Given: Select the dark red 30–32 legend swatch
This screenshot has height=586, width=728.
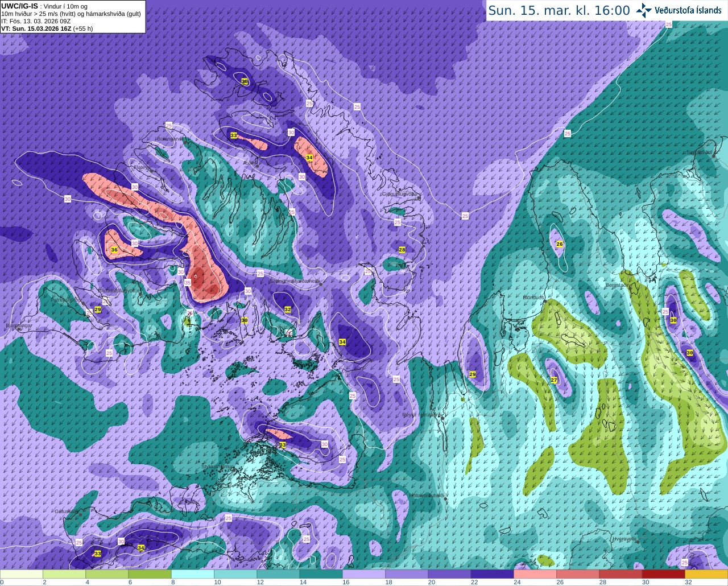Looking at the screenshot, I should [x=664, y=574].
